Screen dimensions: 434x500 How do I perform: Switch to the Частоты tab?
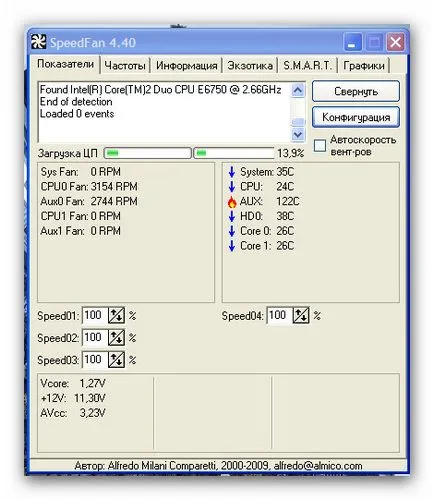click(125, 65)
